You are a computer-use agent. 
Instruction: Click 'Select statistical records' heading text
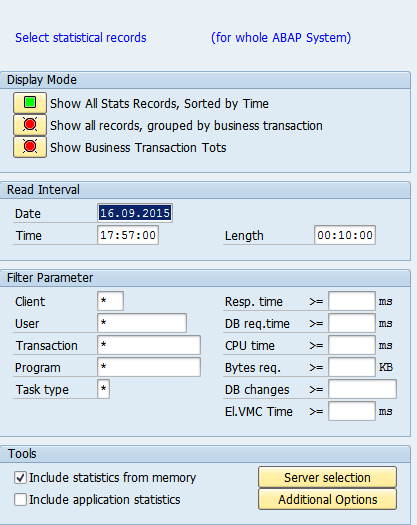(81, 38)
